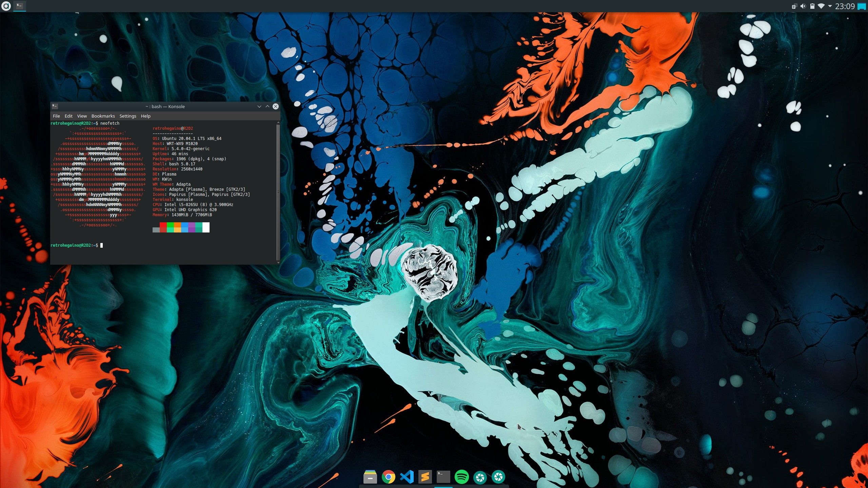Launch Sublime Text from the dock

(425, 477)
